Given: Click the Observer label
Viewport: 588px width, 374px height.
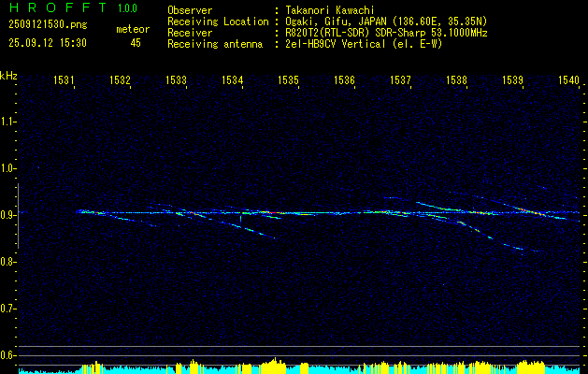Looking at the screenshot, I should coord(190,10).
